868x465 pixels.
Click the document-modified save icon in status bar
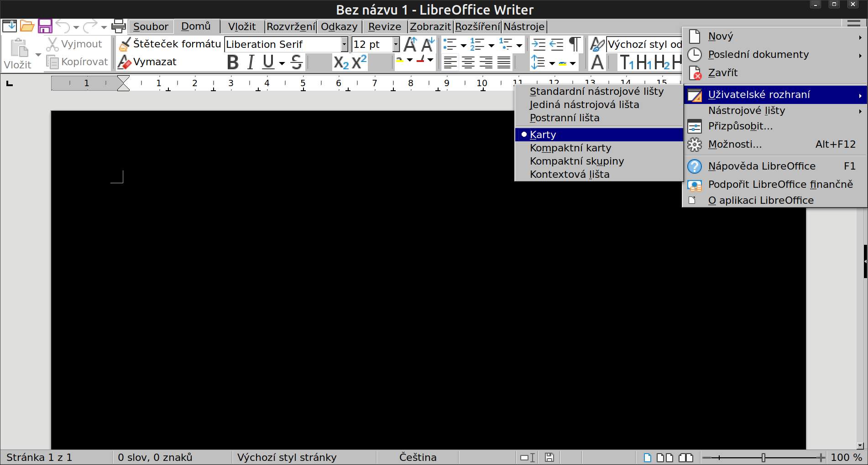[549, 457]
